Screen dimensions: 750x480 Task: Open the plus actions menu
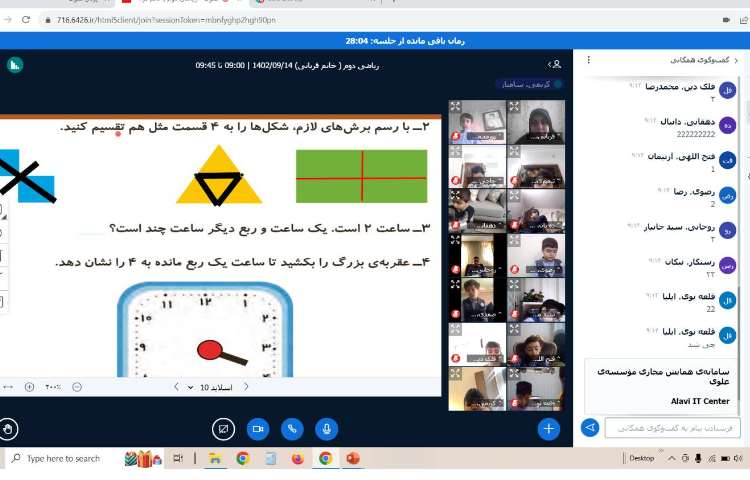tap(549, 428)
